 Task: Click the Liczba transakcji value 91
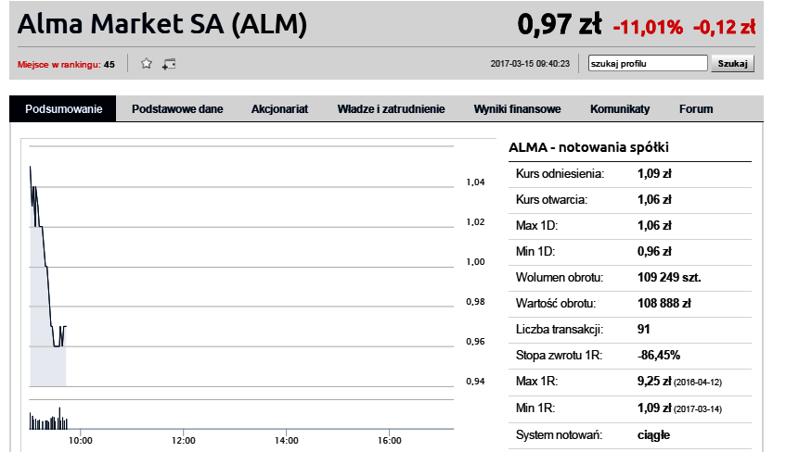(644, 329)
